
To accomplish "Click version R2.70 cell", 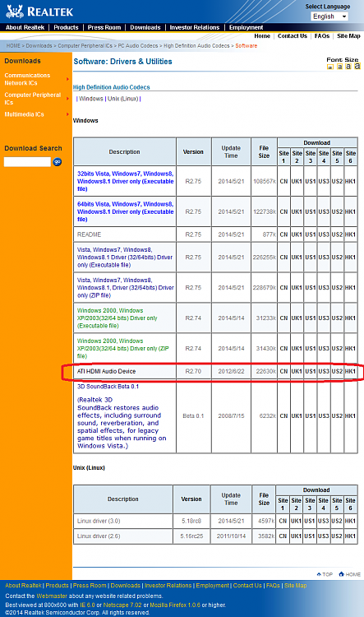I will click(x=193, y=371).
